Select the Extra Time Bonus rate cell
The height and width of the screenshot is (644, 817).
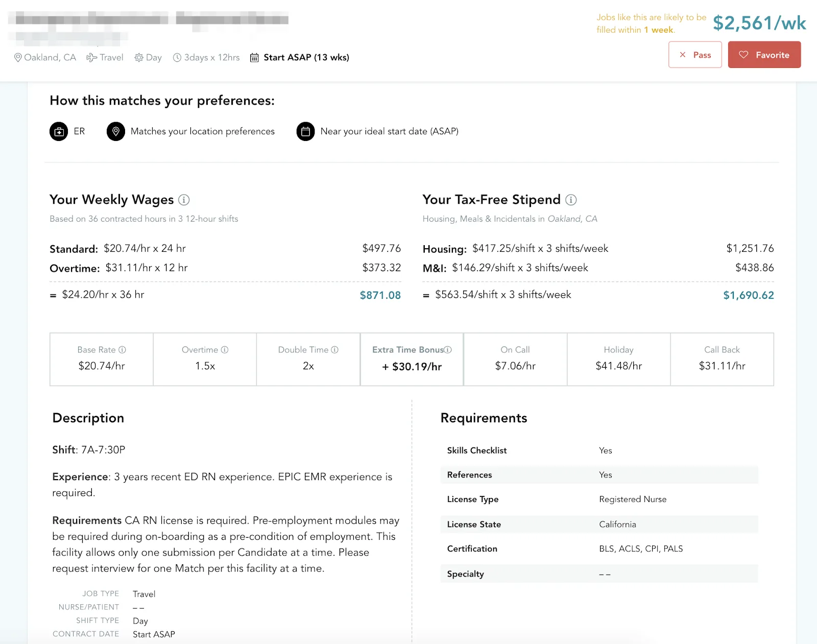click(x=412, y=360)
